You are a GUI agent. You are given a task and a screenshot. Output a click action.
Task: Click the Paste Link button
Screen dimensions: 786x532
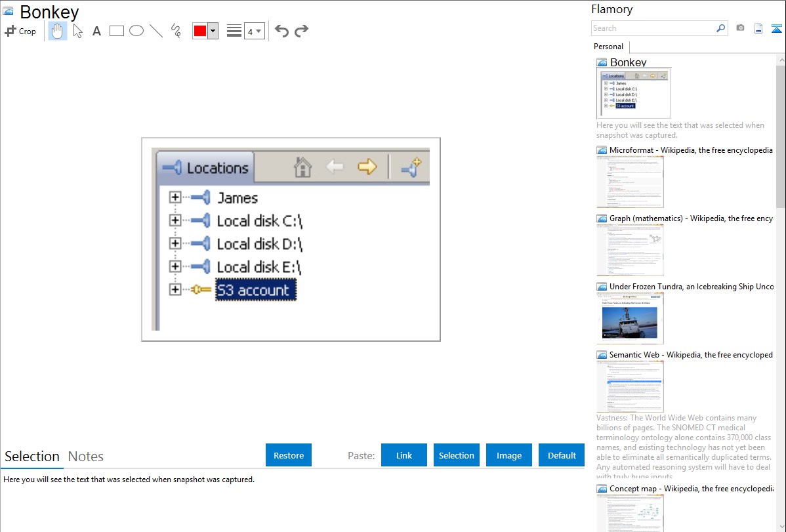404,455
